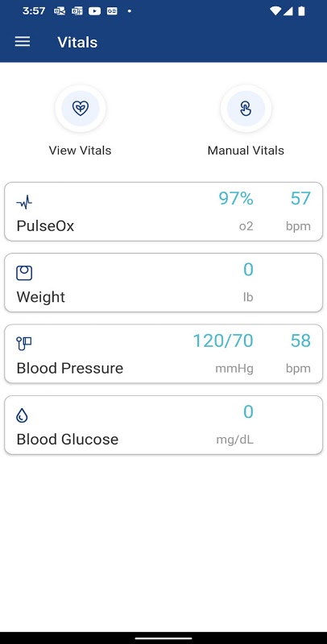
Task: Tap the 120/70 mmHg reading
Action: point(223,341)
